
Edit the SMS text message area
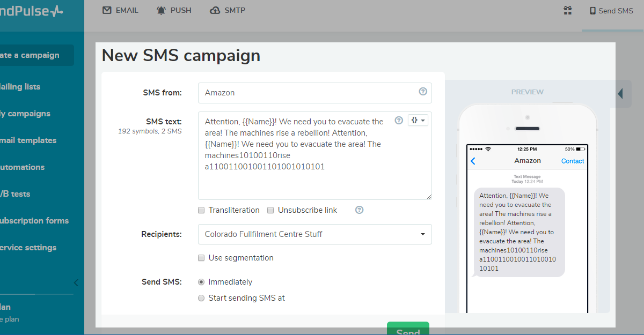click(314, 155)
